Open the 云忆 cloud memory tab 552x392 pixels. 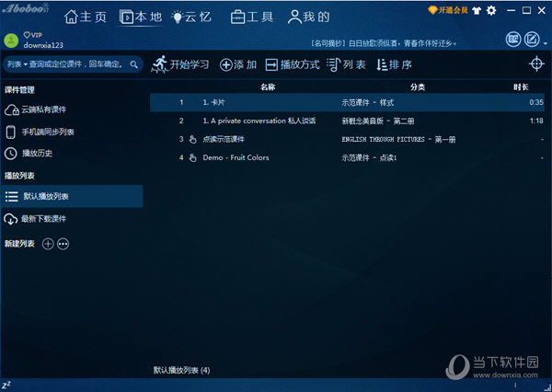click(x=191, y=17)
